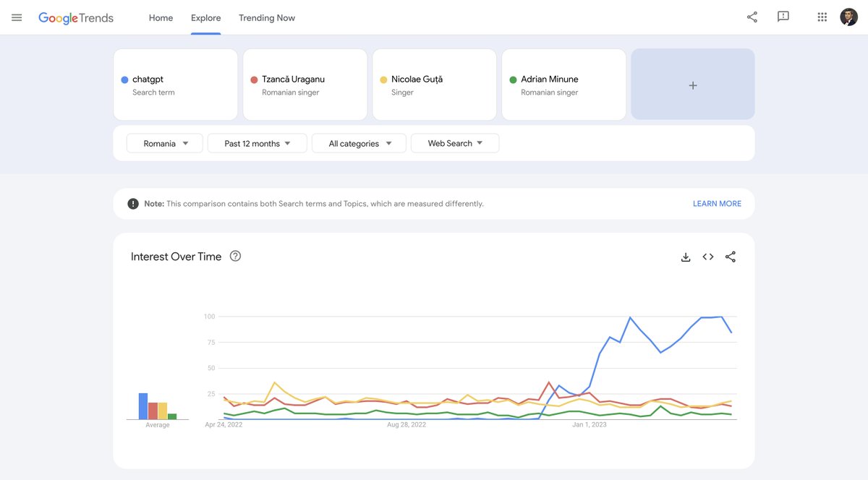Open the user profile avatar

(849, 17)
